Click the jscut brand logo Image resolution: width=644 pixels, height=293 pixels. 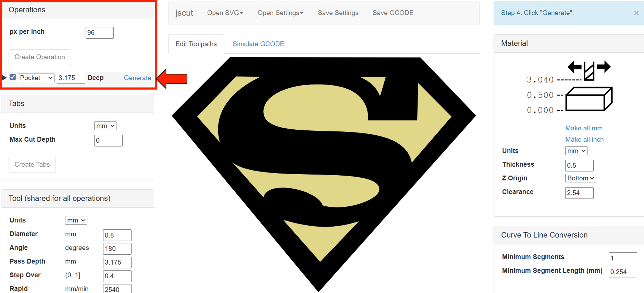[x=184, y=13]
